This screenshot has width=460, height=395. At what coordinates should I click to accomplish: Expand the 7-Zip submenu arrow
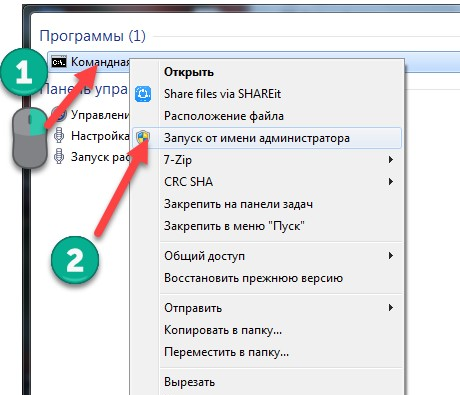(391, 160)
